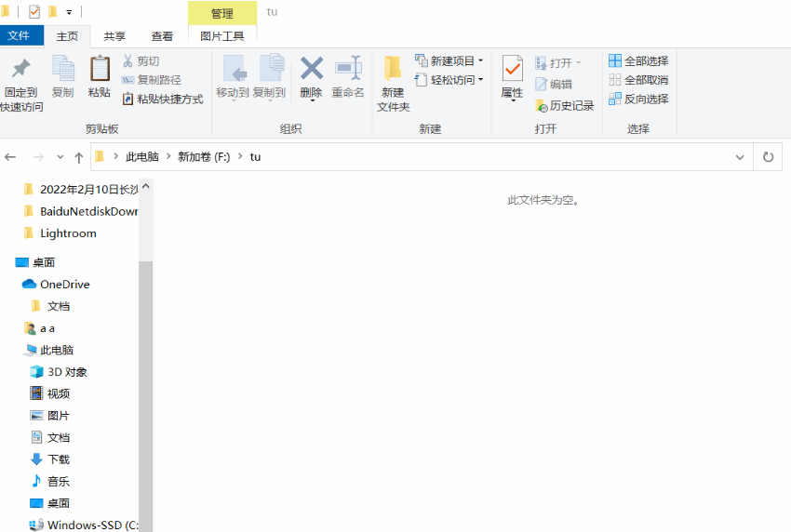Click 编辑 (Edit) in ribbon

coord(554,85)
